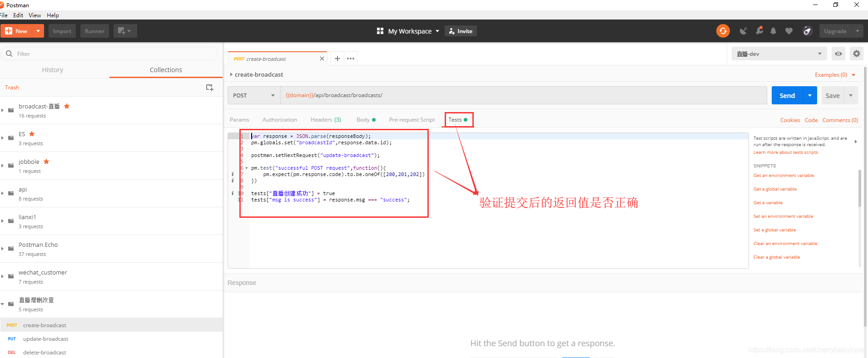Image resolution: width=868 pixels, height=358 pixels.
Task: Click the Runner button
Action: 94,31
